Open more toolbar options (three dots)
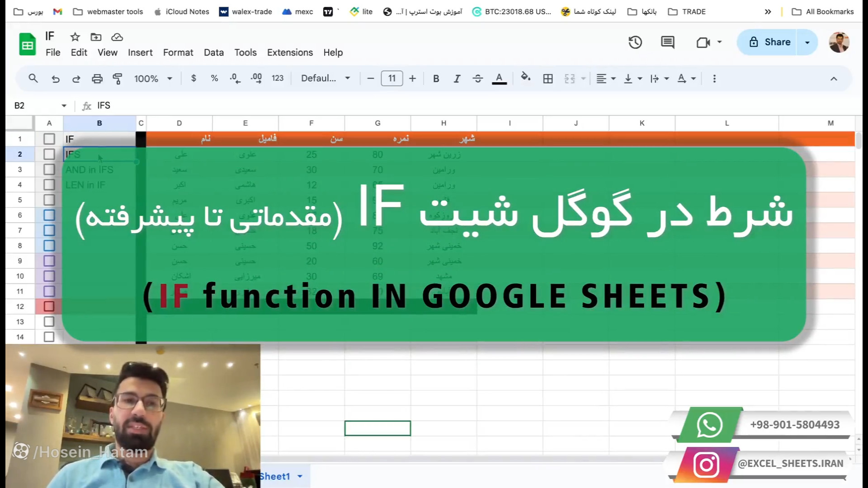868x488 pixels. 714,79
